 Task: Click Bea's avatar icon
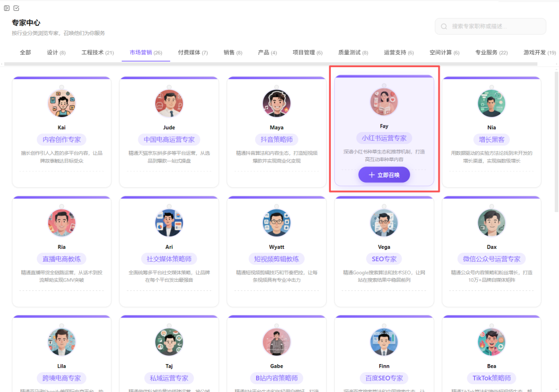click(x=491, y=342)
